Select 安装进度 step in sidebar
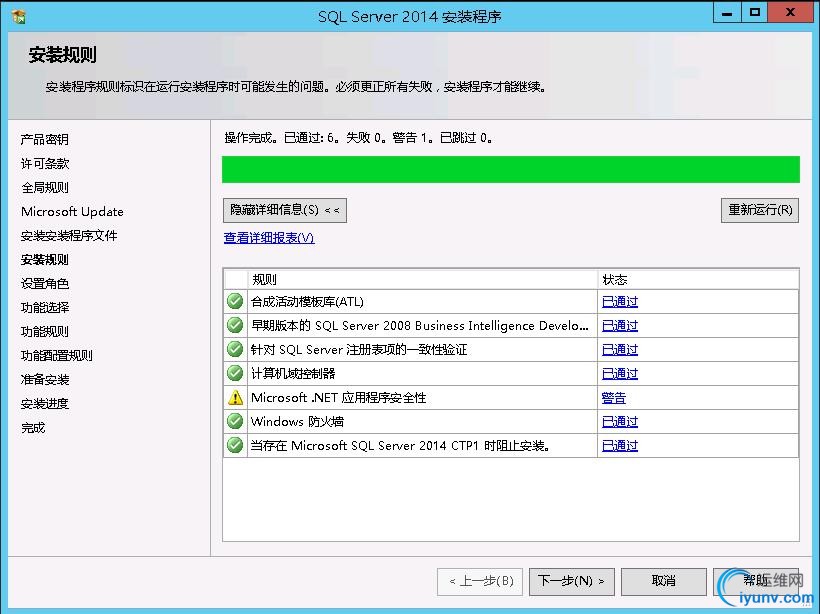This screenshot has height=614, width=820. click(x=45, y=404)
